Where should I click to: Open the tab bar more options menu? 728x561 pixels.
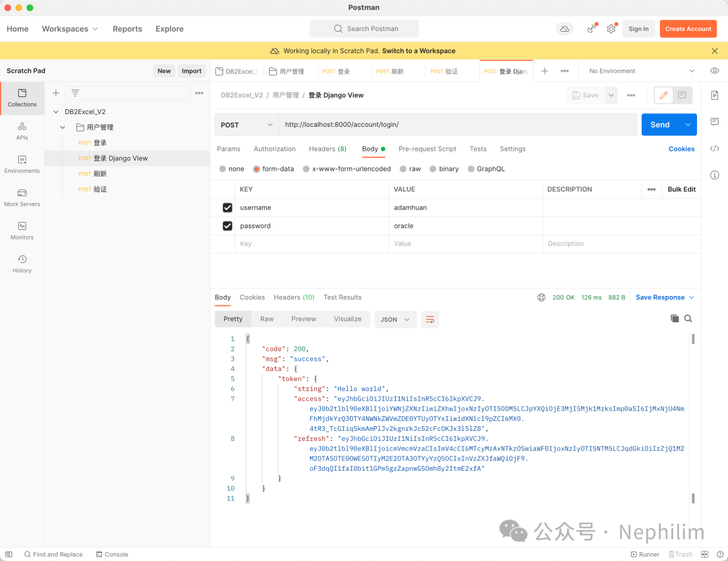565,71
